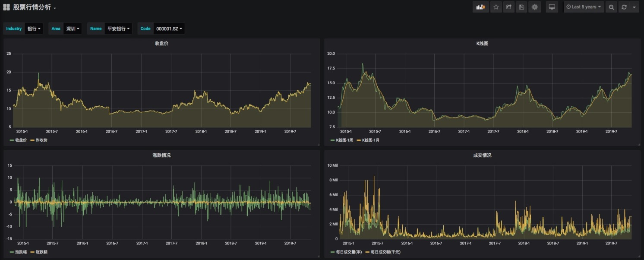Toggle the K线图-1周 legend series

345,140
